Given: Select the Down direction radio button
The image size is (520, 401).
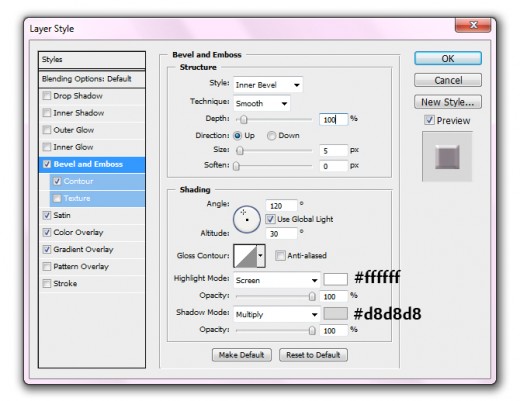Looking at the screenshot, I should coord(271,136).
